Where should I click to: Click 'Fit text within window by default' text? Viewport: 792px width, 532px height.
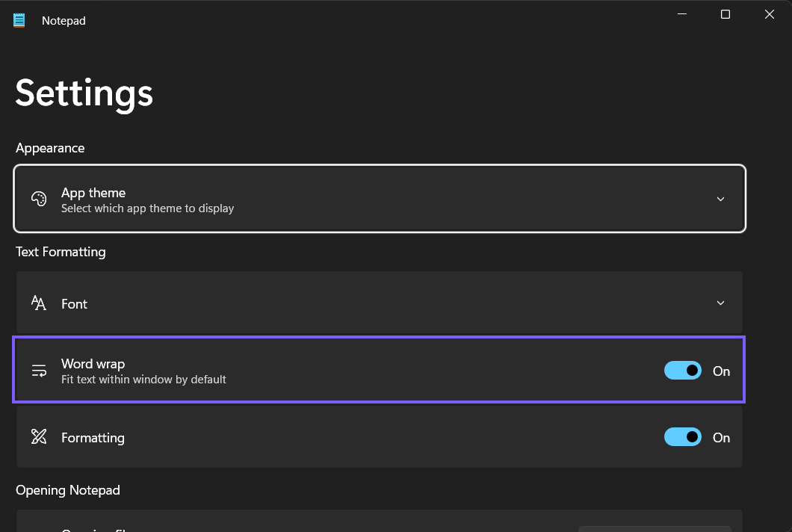pyautogui.click(x=143, y=380)
